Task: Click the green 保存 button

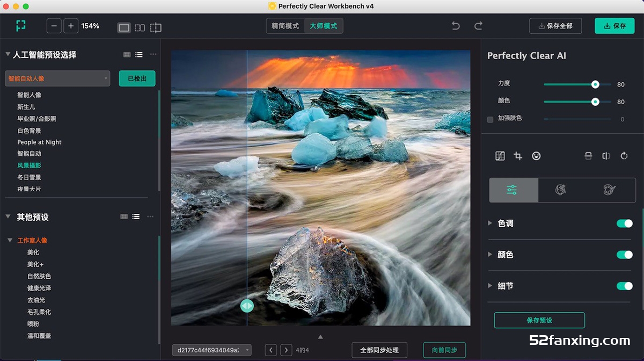Action: click(614, 26)
